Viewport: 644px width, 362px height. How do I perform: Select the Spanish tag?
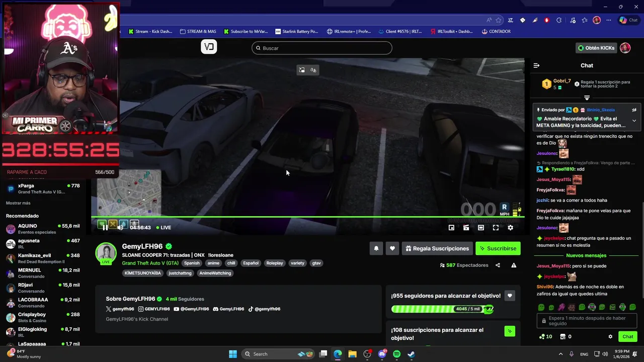[x=192, y=263]
